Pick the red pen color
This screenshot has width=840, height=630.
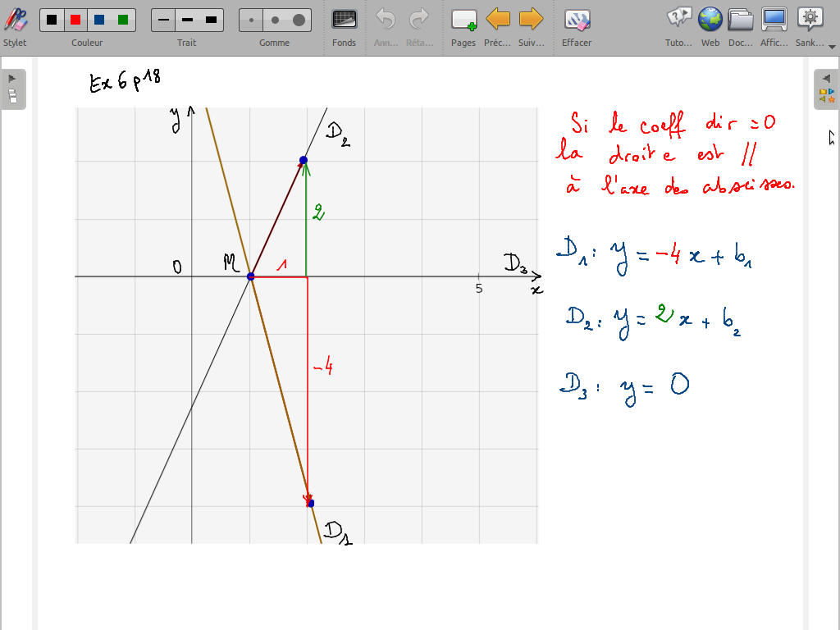[75, 20]
